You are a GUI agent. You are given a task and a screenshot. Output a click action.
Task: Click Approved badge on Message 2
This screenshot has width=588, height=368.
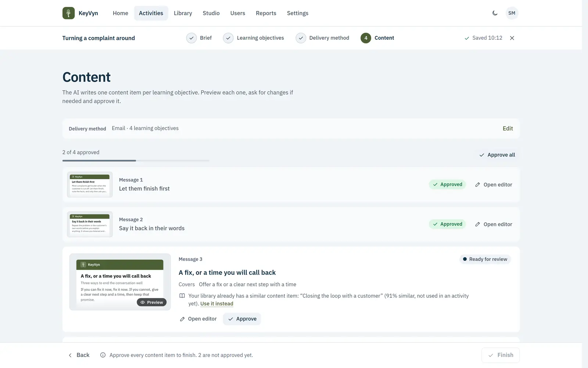point(447,224)
